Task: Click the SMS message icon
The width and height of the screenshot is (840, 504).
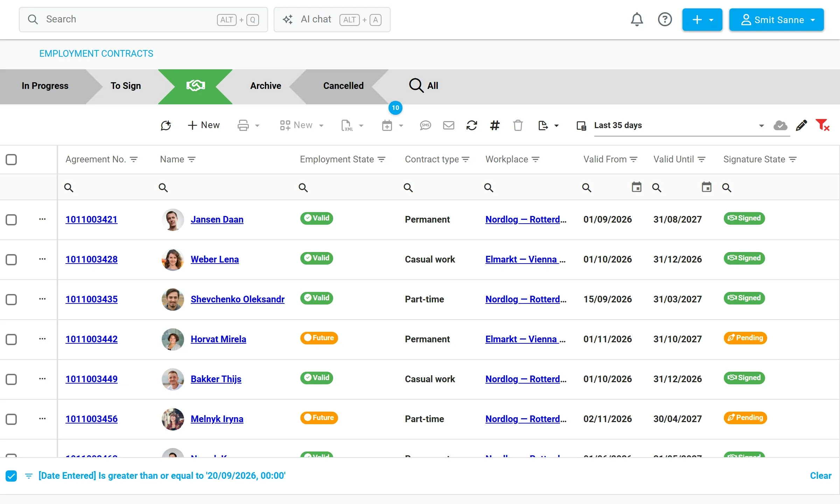Action: point(425,125)
